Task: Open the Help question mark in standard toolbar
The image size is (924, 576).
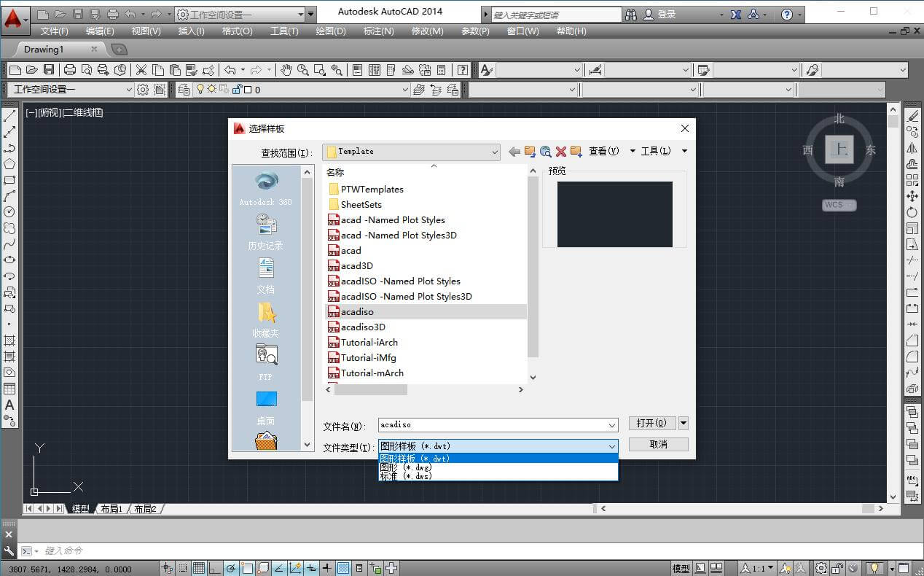Action: coord(463,70)
